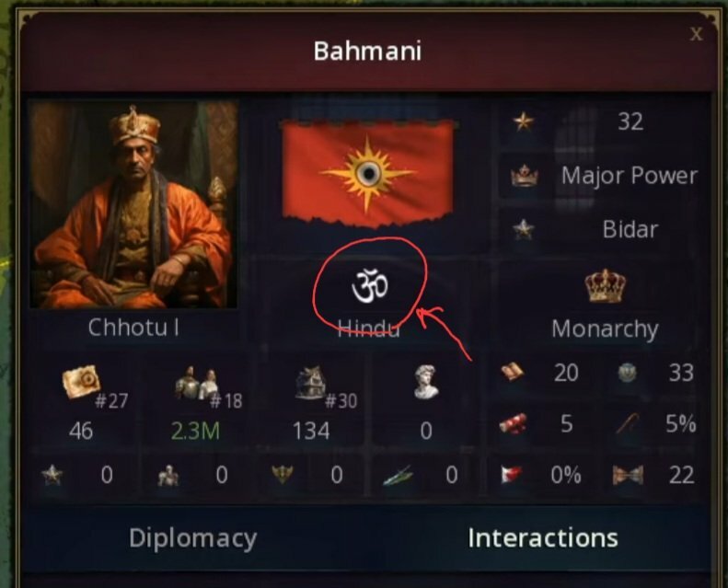The height and width of the screenshot is (588, 728).
Task: Click the map scroll icon ranked #27
Action: (81, 382)
